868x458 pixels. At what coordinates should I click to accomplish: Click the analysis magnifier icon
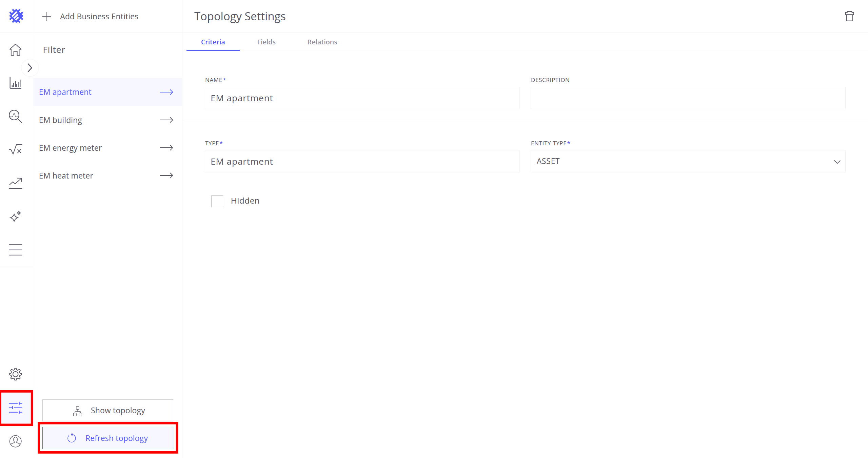tap(15, 116)
